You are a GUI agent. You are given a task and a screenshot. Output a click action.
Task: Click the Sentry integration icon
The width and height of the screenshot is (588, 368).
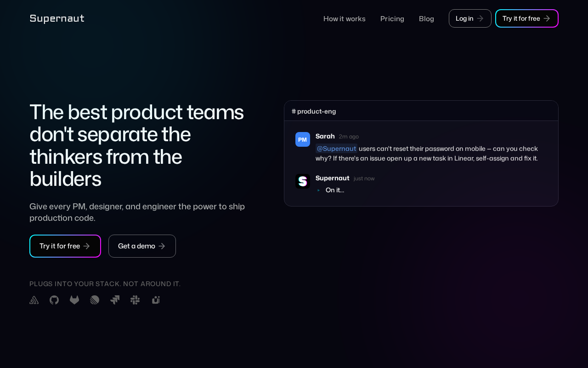click(34, 300)
